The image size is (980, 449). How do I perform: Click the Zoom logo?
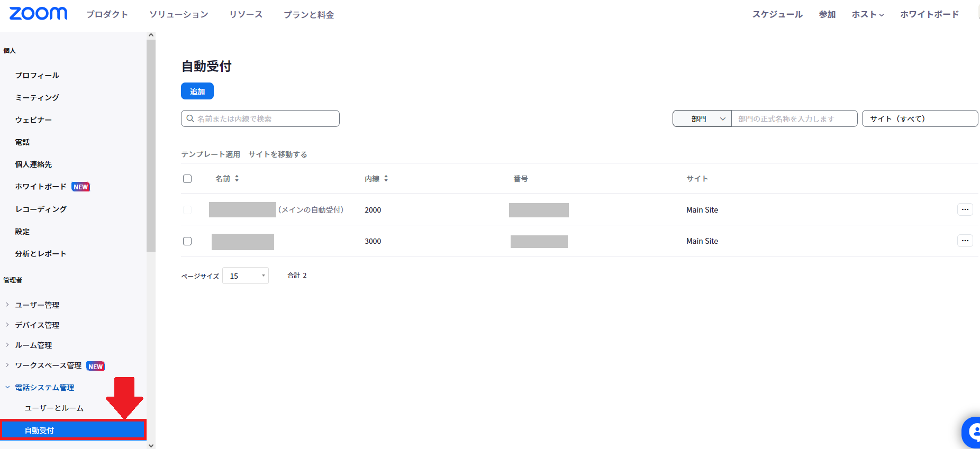(x=38, y=14)
